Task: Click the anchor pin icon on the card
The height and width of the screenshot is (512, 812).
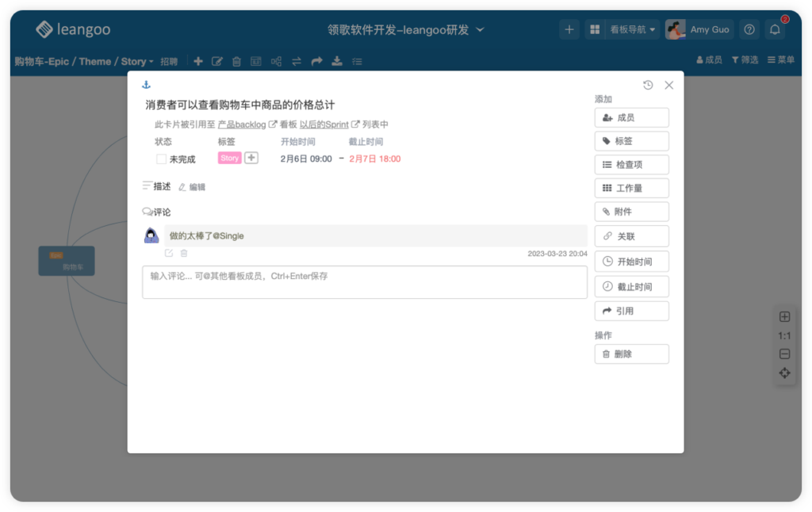Action: 146,83
